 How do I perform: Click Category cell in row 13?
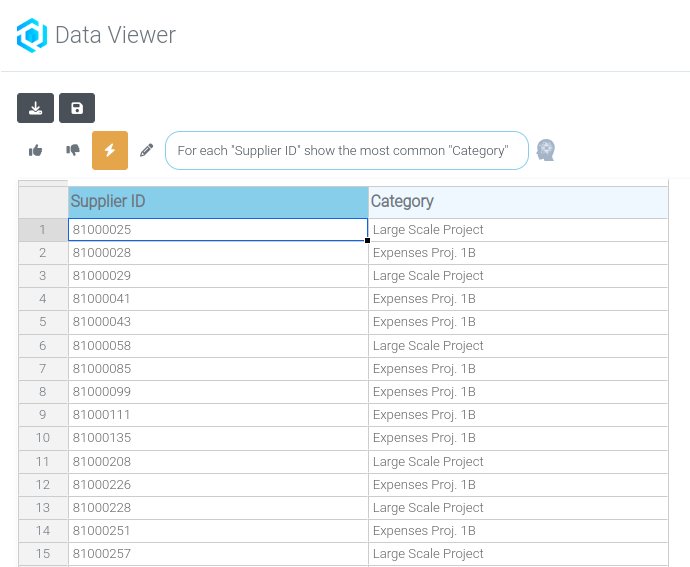tap(518, 508)
